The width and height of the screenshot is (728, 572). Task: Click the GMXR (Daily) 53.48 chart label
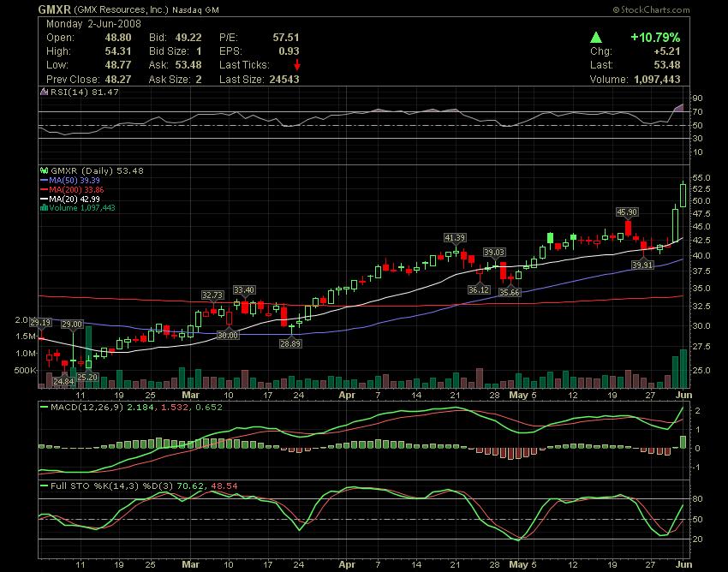97,171
